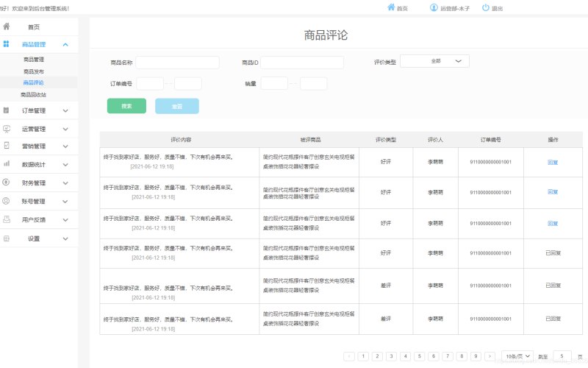Focus the jump-to-page input showing 5

click(562, 356)
